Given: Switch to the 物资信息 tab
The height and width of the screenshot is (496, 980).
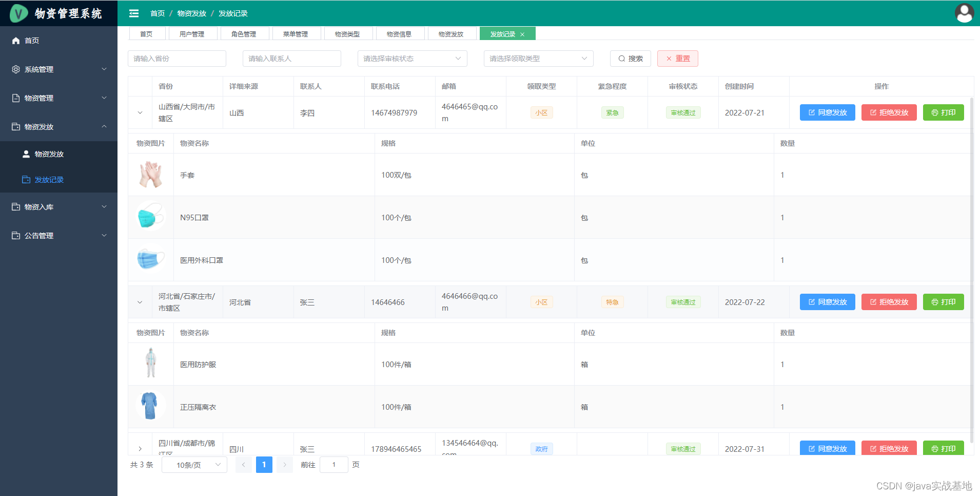Looking at the screenshot, I should 400,34.
